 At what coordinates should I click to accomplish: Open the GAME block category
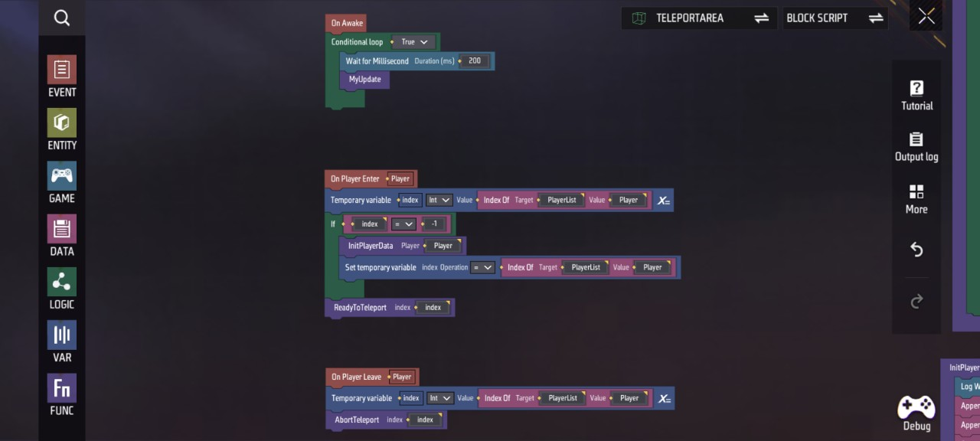62,182
